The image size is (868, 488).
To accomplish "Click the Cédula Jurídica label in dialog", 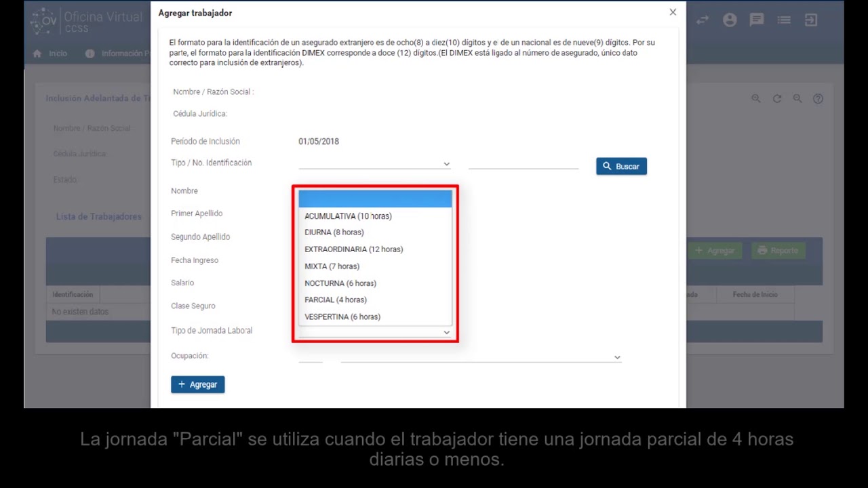I will (x=200, y=114).
